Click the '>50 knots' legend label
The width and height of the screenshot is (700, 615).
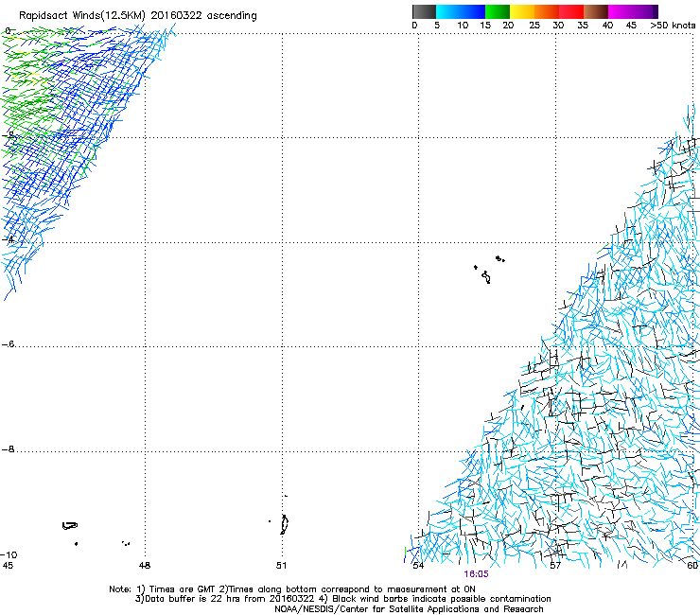click(673, 26)
